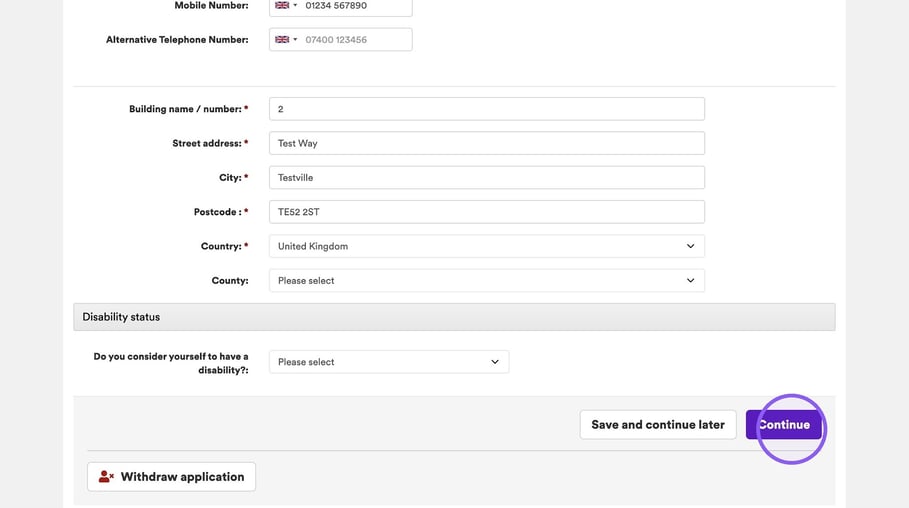Click the Alternative Telephone Number field
Viewport: 909px width, 508px height.
[x=356, y=39]
